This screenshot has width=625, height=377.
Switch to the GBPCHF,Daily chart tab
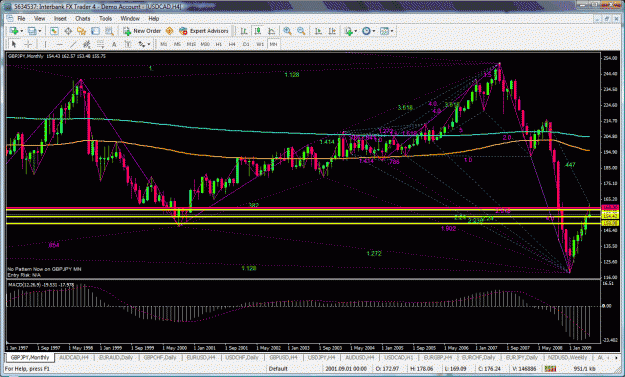[160, 357]
